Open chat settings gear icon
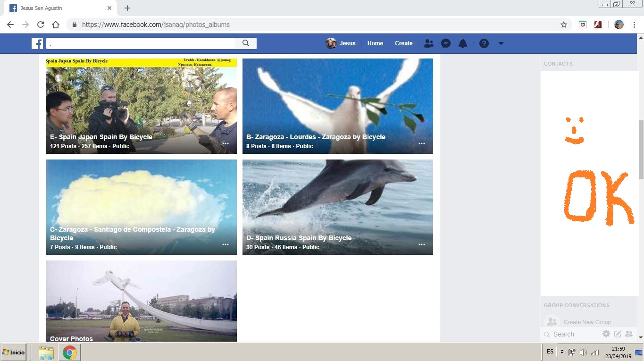Screen dimensions: 644x361 click(606, 334)
